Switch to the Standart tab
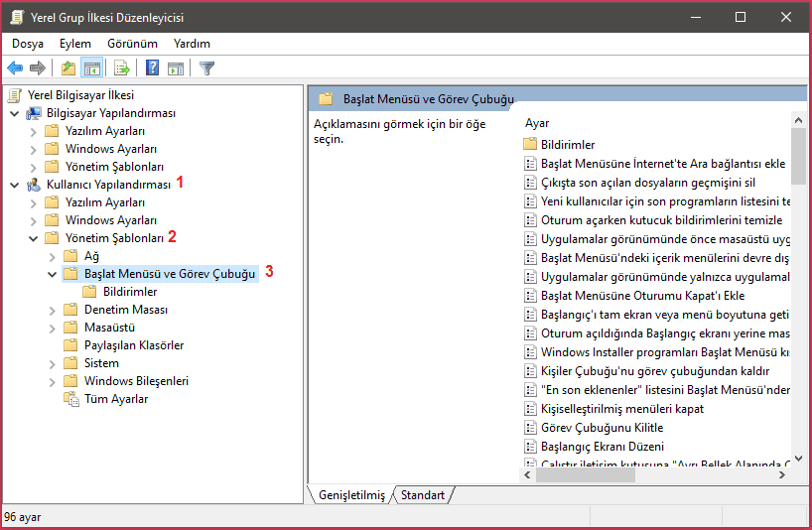 click(423, 495)
